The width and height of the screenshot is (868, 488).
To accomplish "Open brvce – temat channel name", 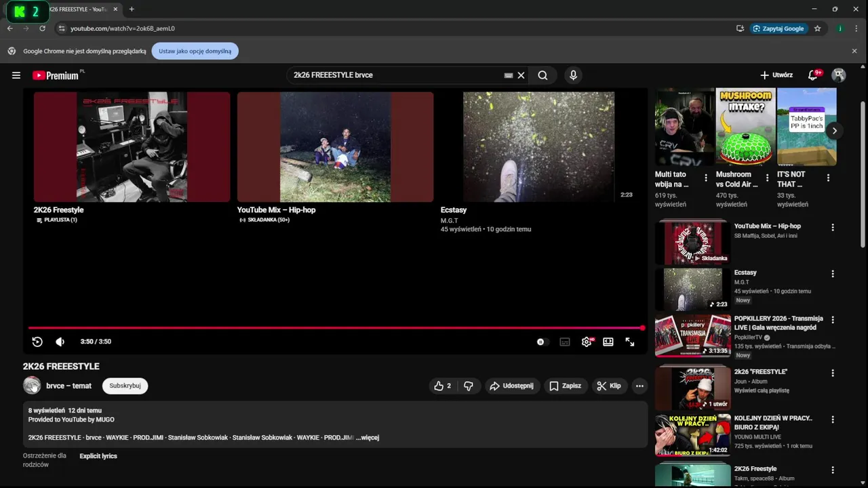I will pos(68,386).
